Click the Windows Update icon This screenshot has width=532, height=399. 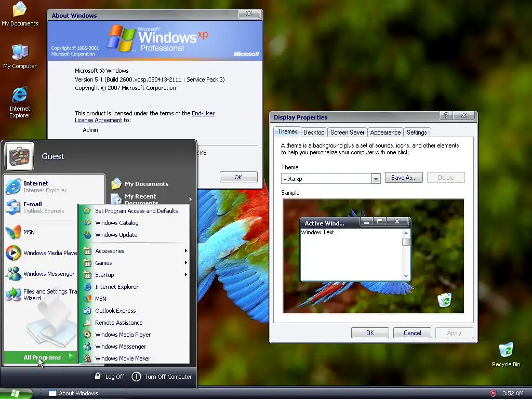87,234
